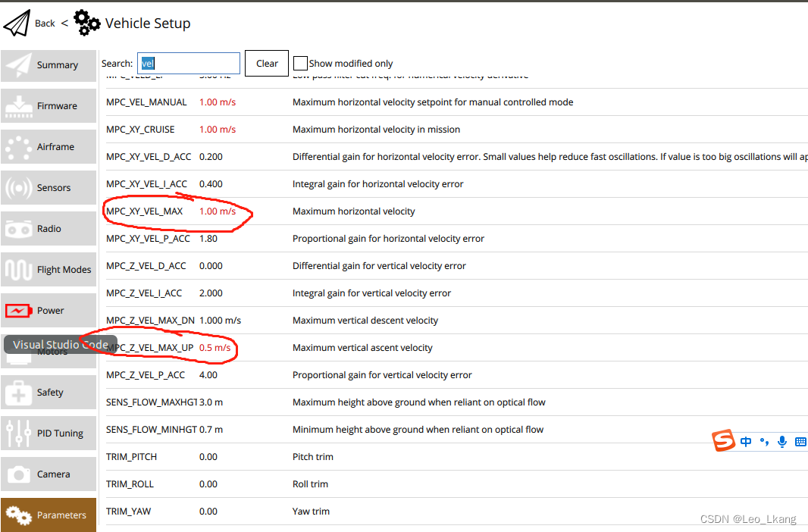Open PID Tuning via sliders icon
The image size is (808, 532).
tap(18, 433)
